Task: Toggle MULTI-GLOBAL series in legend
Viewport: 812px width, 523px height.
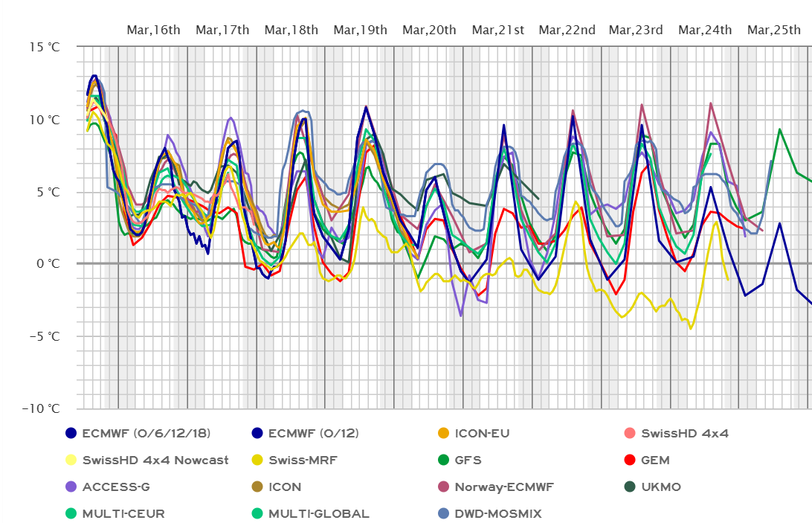Action: (318, 513)
